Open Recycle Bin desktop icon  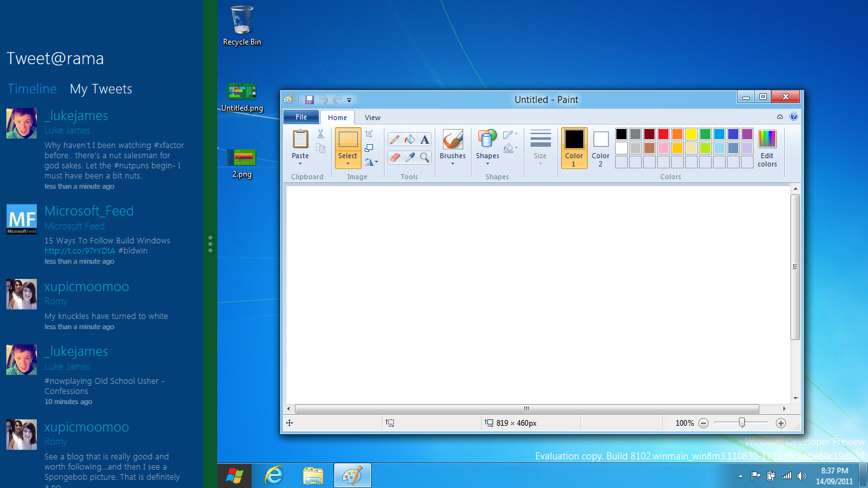point(242,25)
